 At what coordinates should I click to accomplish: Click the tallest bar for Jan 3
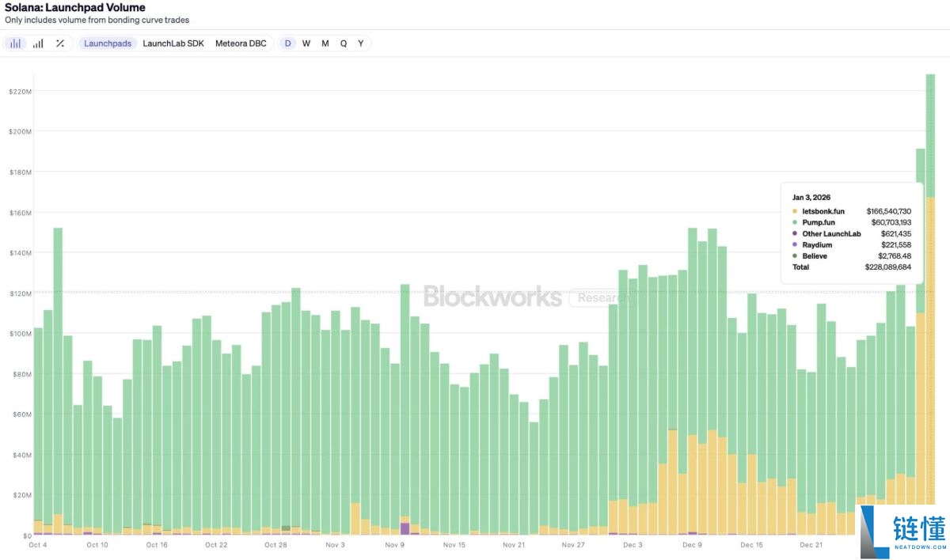(930, 305)
